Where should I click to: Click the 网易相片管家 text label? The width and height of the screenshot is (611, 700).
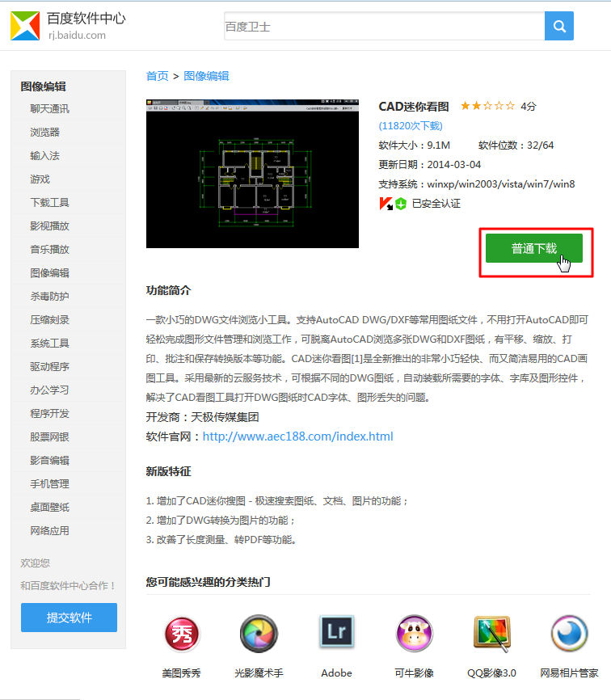click(569, 673)
